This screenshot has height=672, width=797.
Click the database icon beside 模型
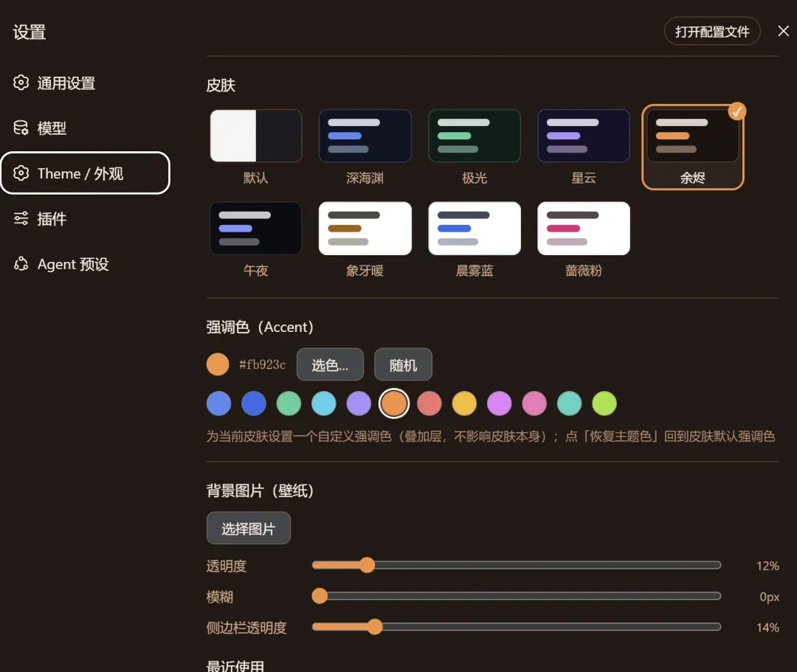(21, 128)
